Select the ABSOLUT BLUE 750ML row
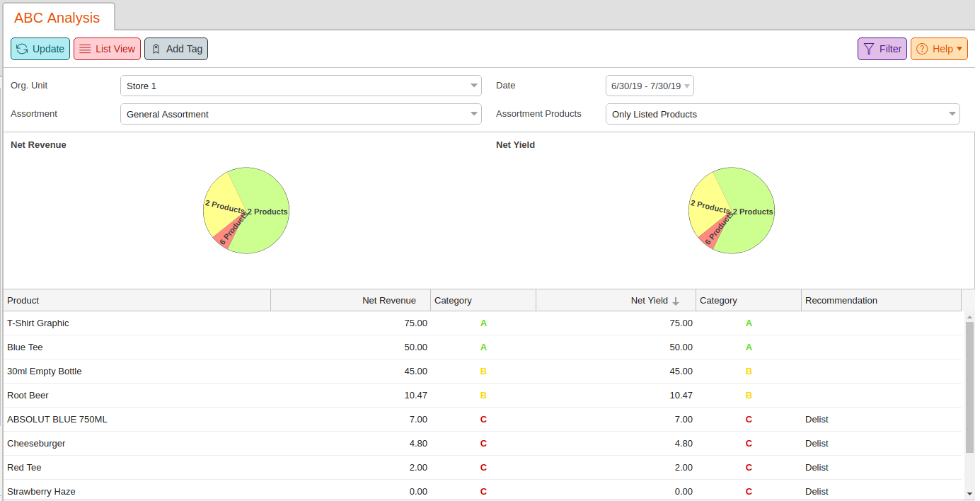The width and height of the screenshot is (980, 501). coord(57,420)
